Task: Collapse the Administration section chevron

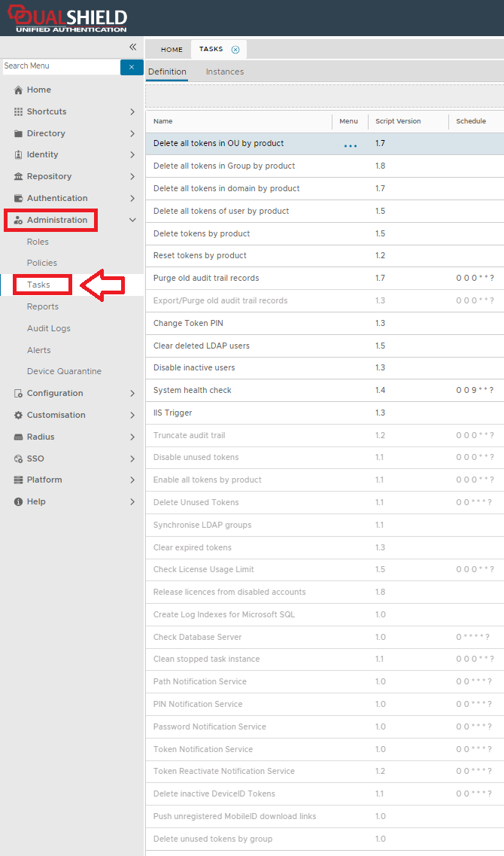Action: [x=132, y=220]
